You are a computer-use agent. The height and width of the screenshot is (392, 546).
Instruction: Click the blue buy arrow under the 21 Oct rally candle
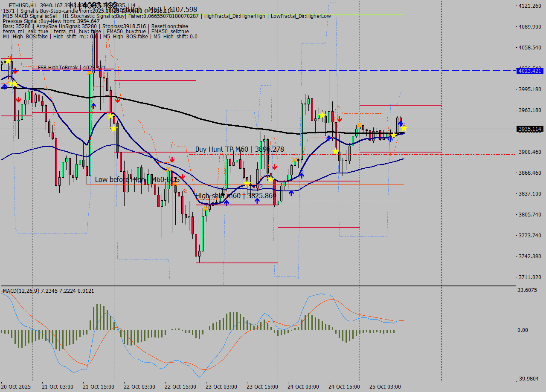(x=93, y=106)
